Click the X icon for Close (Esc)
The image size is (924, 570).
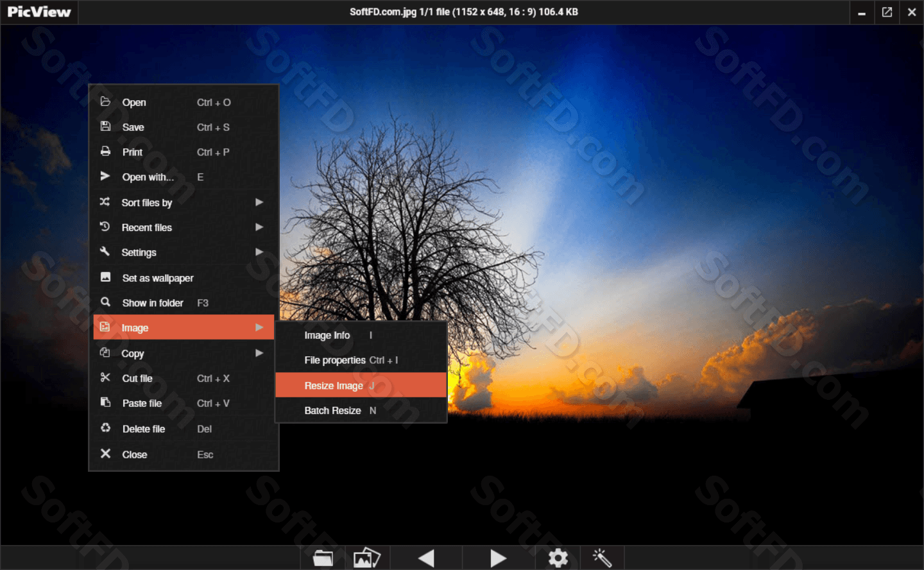105,453
